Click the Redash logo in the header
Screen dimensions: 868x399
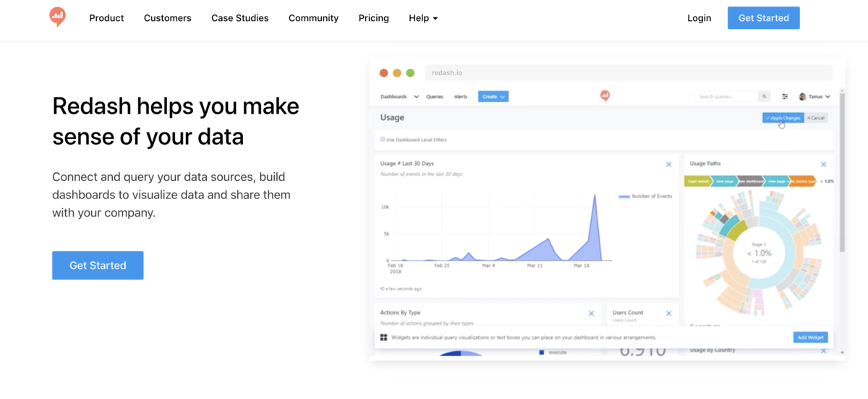(58, 17)
